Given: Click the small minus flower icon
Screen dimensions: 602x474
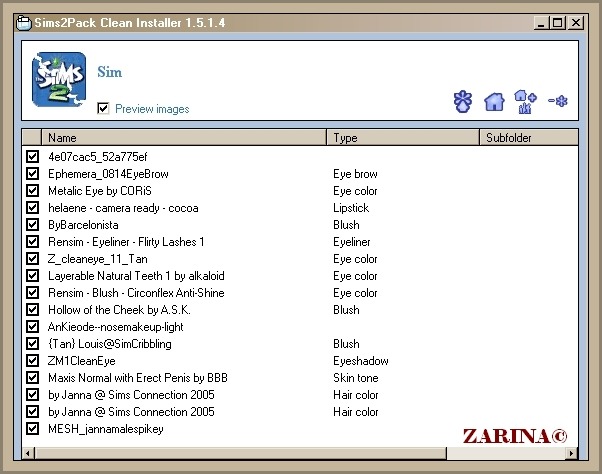Looking at the screenshot, I should click(x=558, y=101).
